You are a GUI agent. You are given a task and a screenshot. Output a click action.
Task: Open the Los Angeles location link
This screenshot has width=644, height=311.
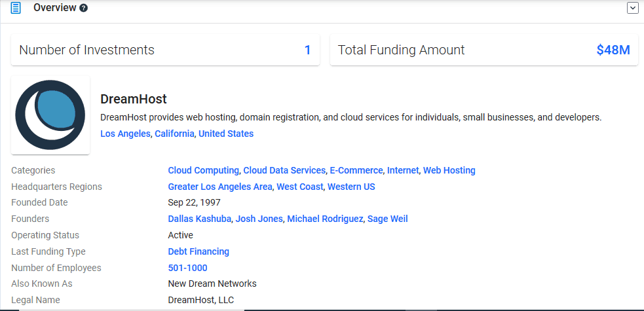pos(125,134)
